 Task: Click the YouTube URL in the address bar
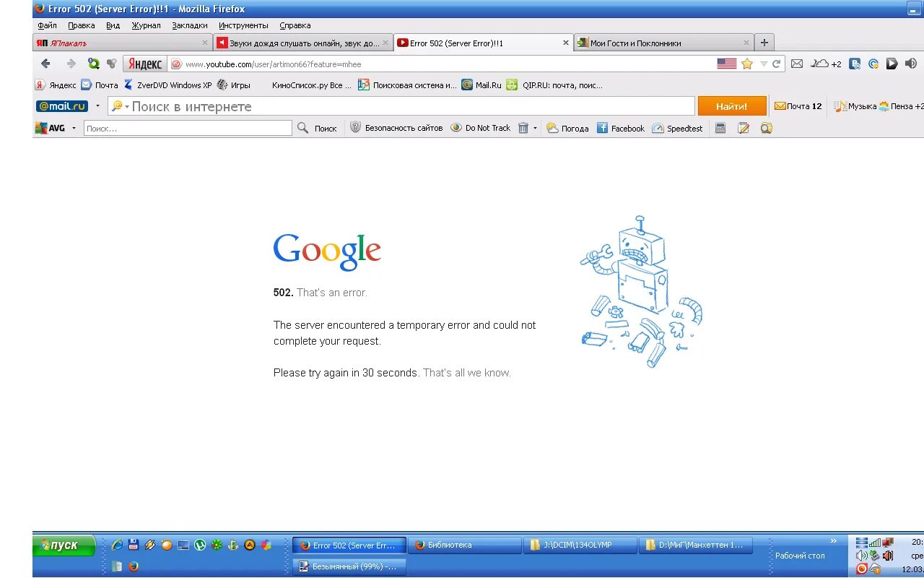point(273,64)
